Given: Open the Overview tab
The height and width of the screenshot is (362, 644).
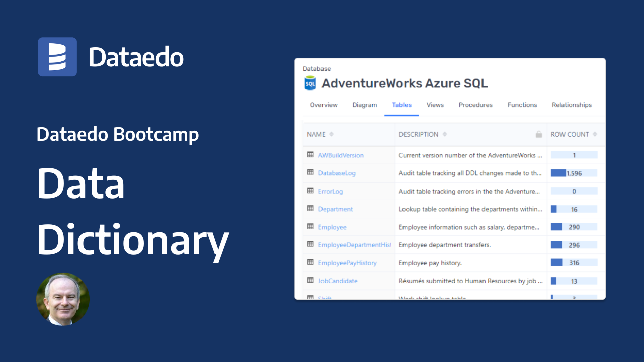Looking at the screenshot, I should click(x=324, y=105).
